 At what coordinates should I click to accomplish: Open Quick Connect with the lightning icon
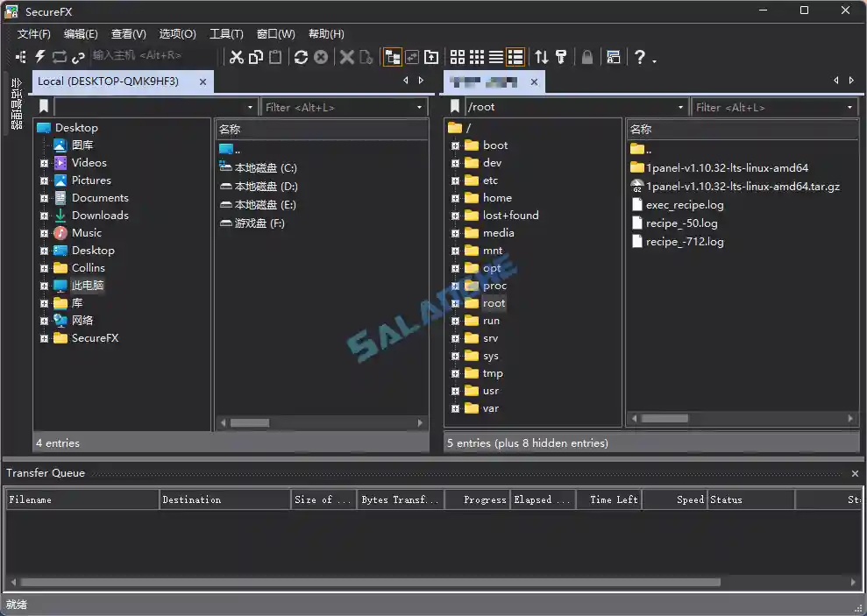40,57
